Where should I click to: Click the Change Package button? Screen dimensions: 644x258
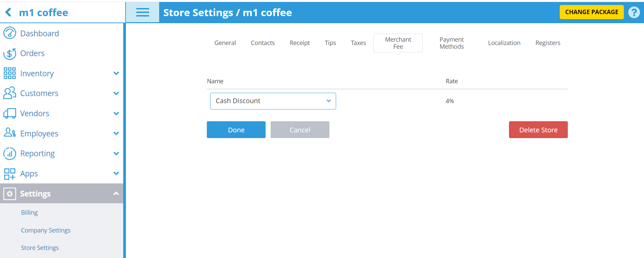point(592,12)
